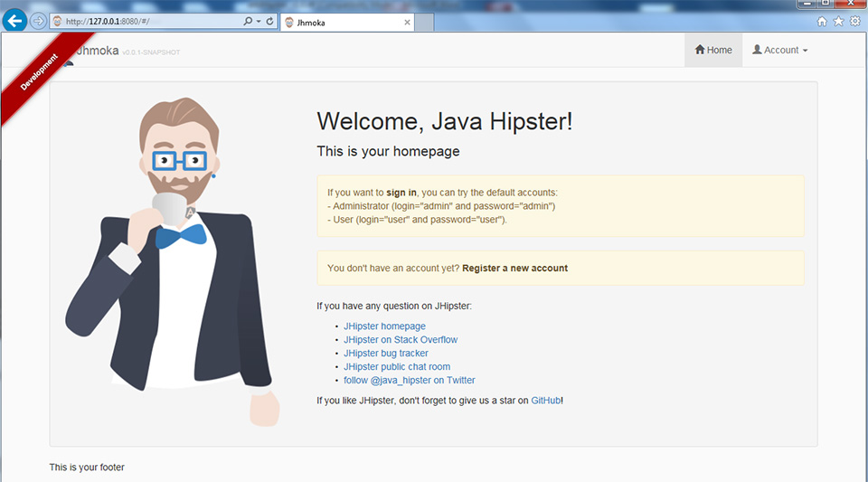The height and width of the screenshot is (482, 868).
Task: Open the address bar autocomplete dropdown arrow
Action: pyautogui.click(x=259, y=22)
